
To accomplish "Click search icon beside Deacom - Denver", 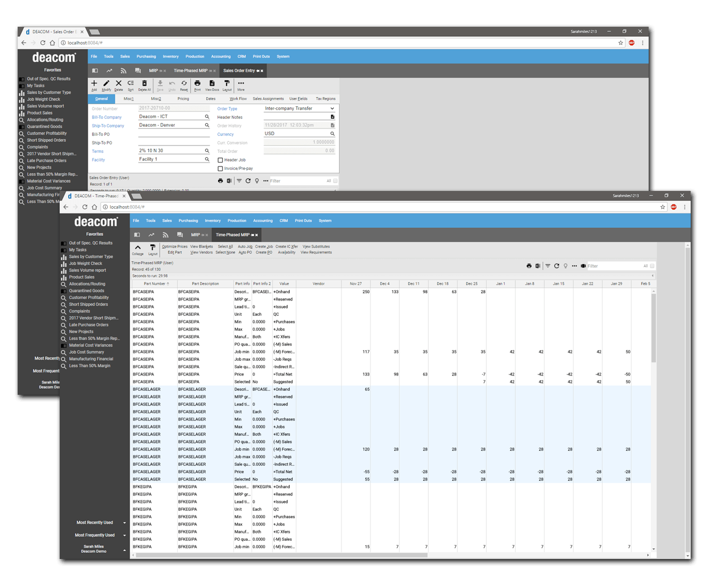I will pyautogui.click(x=207, y=125).
